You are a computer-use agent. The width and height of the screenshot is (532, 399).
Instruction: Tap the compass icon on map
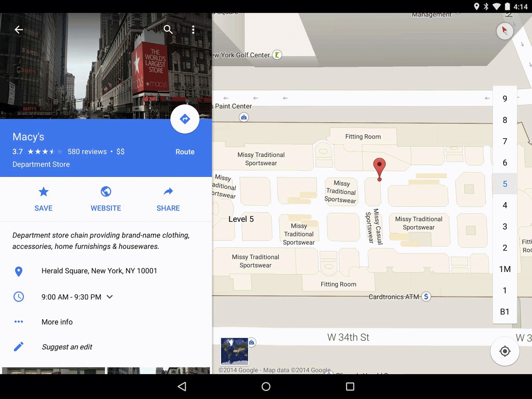tap(504, 31)
